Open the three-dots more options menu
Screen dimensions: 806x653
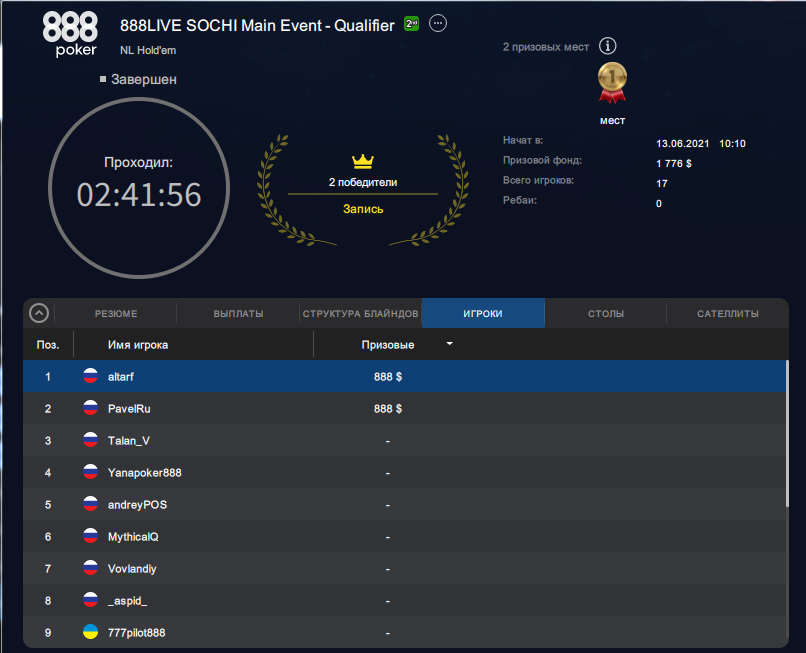(x=439, y=24)
